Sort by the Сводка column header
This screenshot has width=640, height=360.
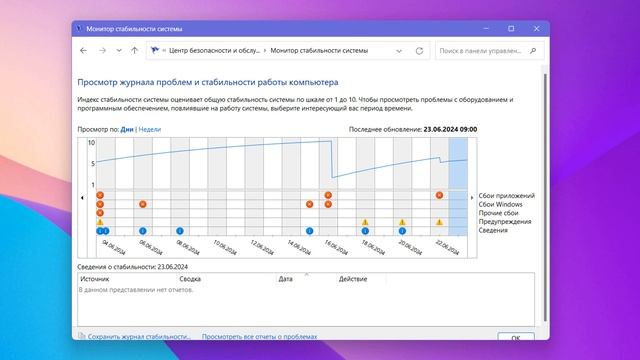[227, 279]
